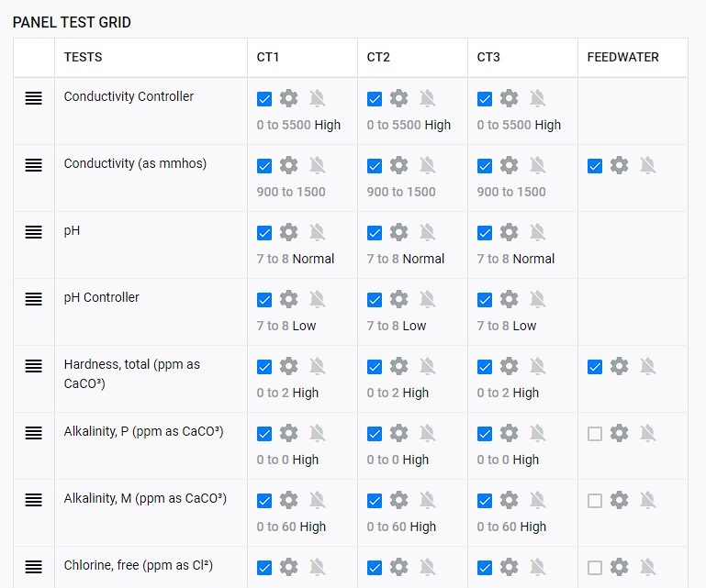706x588 pixels.
Task: Click muted bell for Alkalinity M Feedwater
Action: coord(648,500)
